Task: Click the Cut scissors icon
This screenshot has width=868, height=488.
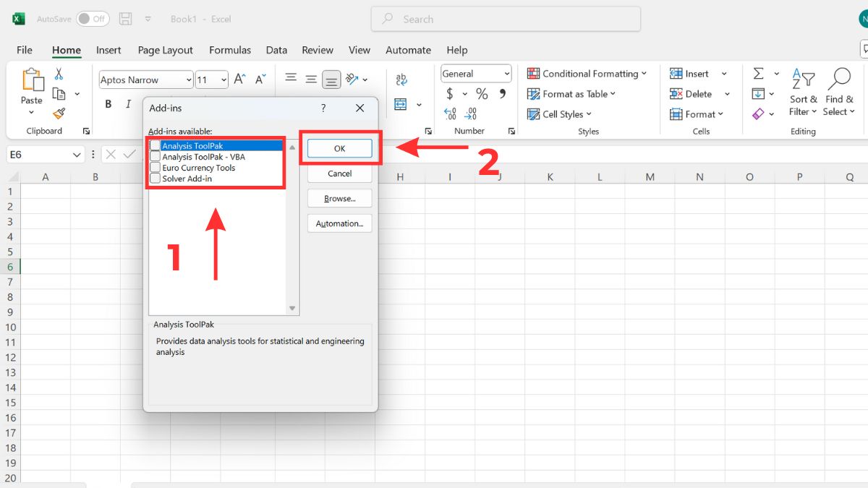Action: 59,74
